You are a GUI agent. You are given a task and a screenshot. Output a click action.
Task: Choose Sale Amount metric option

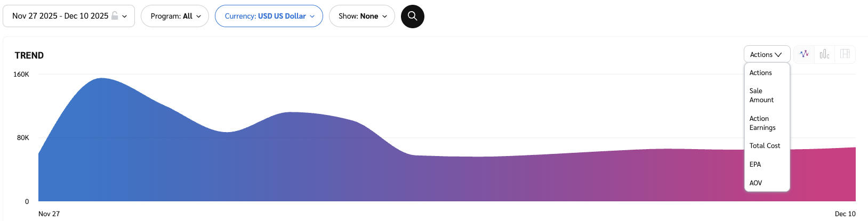point(761,95)
